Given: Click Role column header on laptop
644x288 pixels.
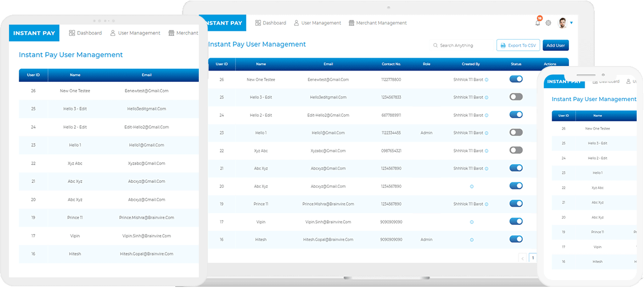Looking at the screenshot, I should [x=426, y=64].
